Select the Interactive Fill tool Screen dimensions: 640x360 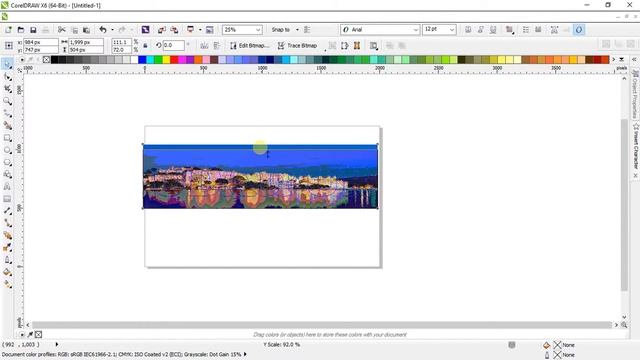point(7,284)
